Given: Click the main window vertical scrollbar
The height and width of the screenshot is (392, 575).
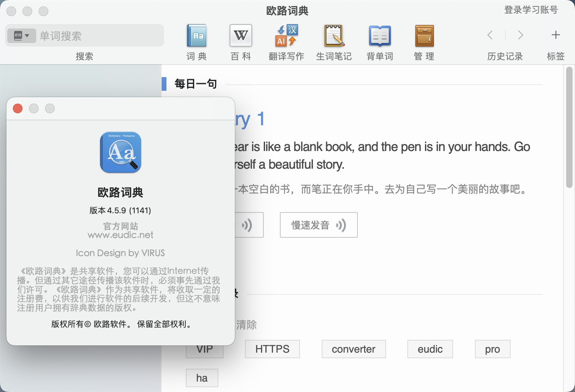Looking at the screenshot, I should click(569, 127).
